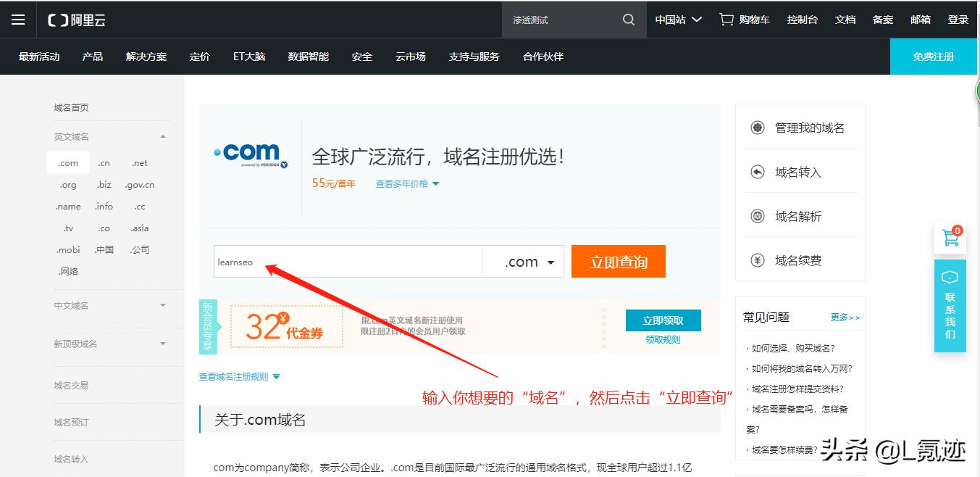The image size is (980, 477).
Task: Click the orange 立即查询 button
Action: pyautogui.click(x=618, y=261)
